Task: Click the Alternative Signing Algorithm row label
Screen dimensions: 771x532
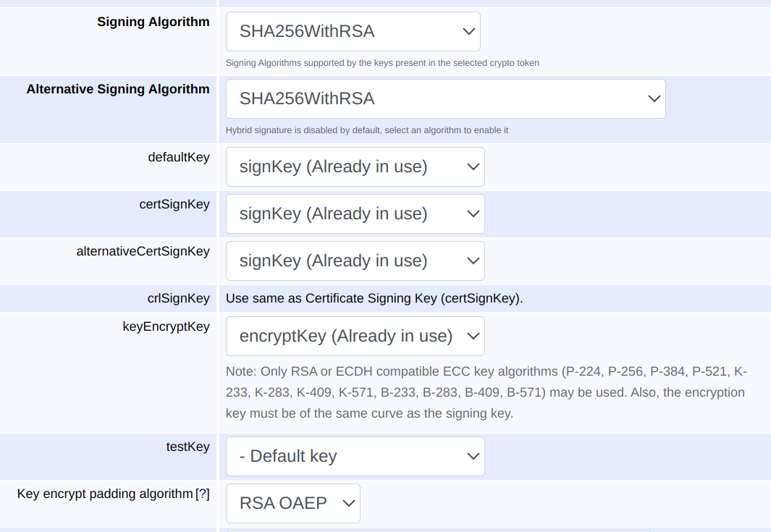Action: pos(118,88)
